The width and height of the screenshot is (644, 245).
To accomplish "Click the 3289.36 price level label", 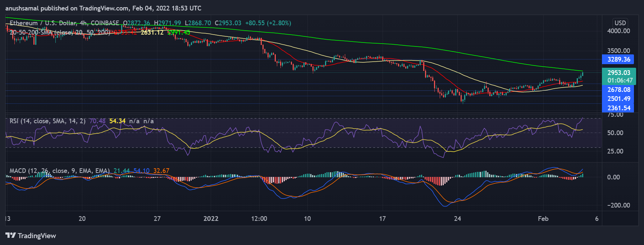I will [618, 59].
